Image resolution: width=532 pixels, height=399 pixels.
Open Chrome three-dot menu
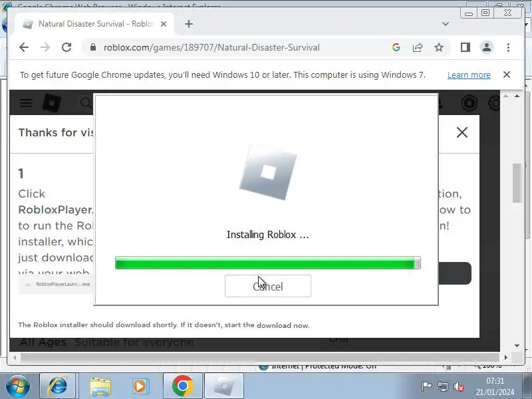point(508,47)
